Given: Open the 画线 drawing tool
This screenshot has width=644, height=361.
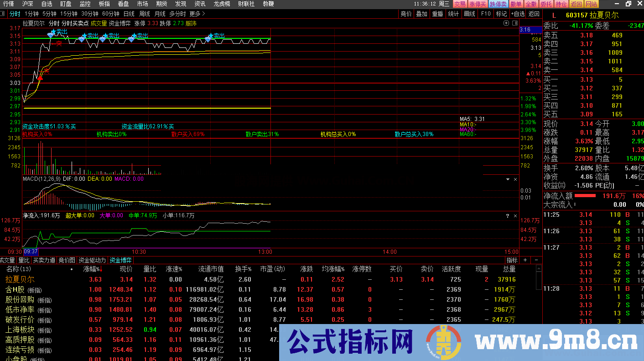Looking at the screenshot, I should (x=469, y=13).
